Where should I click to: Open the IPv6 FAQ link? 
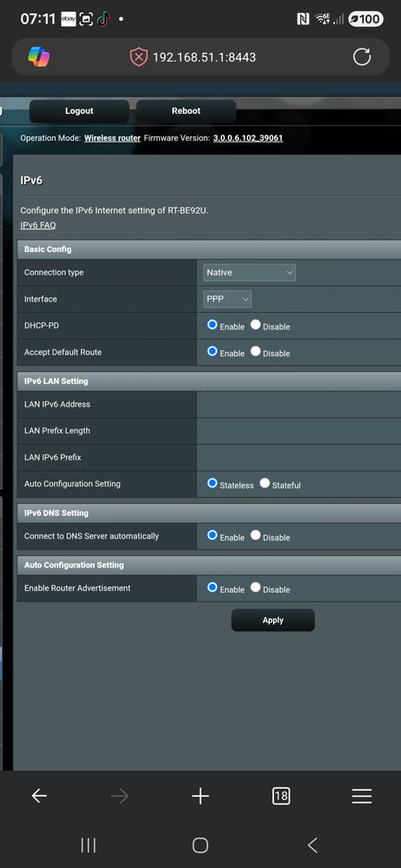pyautogui.click(x=37, y=225)
